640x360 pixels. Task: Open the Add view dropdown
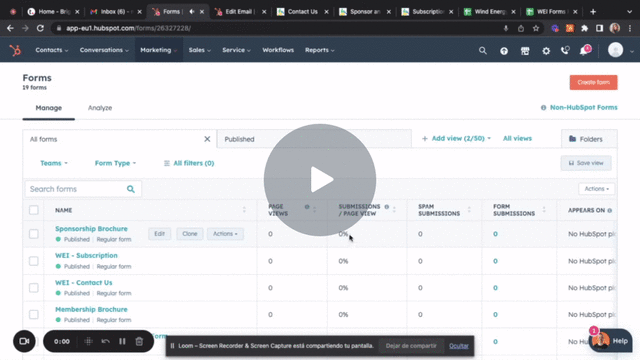coord(456,139)
